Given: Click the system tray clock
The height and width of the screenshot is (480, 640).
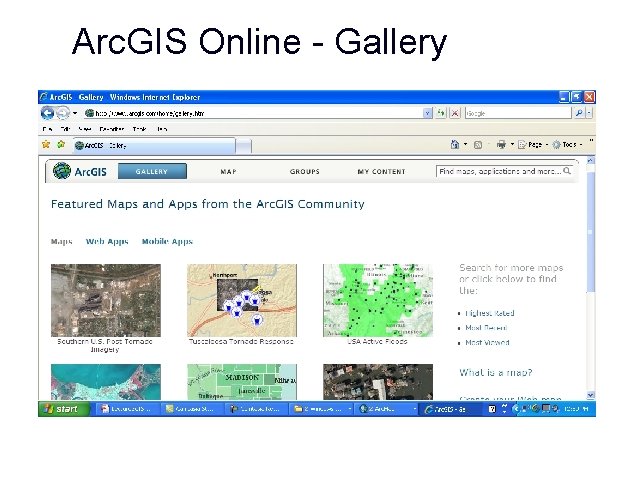Looking at the screenshot, I should click(576, 409).
